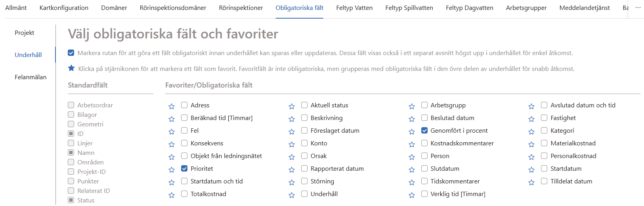Mark Aktuell status as favorite star

(292, 106)
